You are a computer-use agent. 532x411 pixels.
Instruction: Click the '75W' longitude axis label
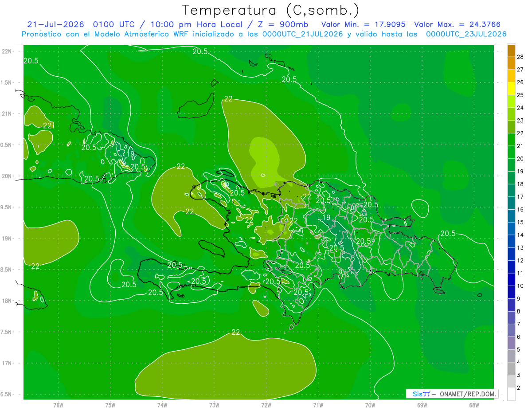click(110, 405)
